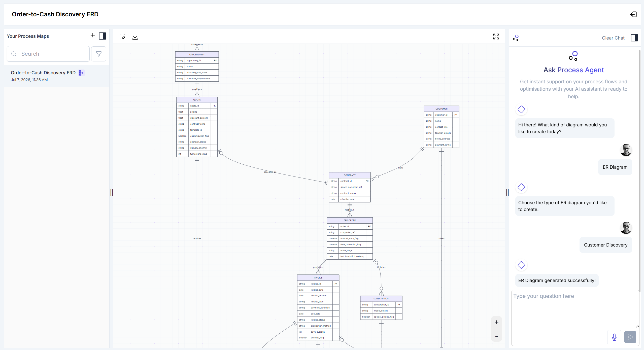Collapse the Your Process Maps sidebar panel
This screenshot has width=644, height=350.
[x=103, y=36]
